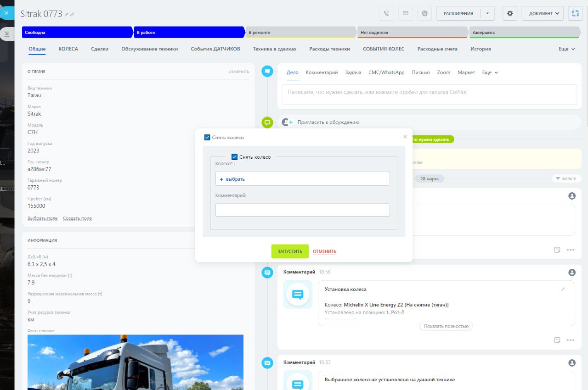This screenshot has height=390, width=588.
Task: Click the phone call icon in header
Action: point(387,13)
